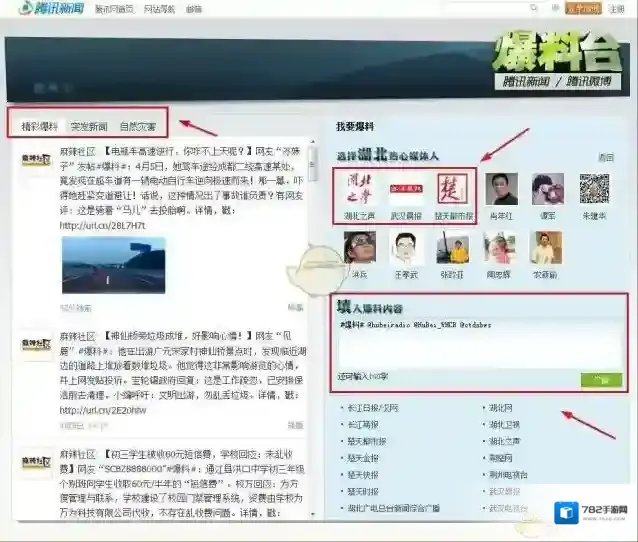The height and width of the screenshot is (542, 638).
Task: Open 长江日报/汉网 media link
Action: coord(373,408)
